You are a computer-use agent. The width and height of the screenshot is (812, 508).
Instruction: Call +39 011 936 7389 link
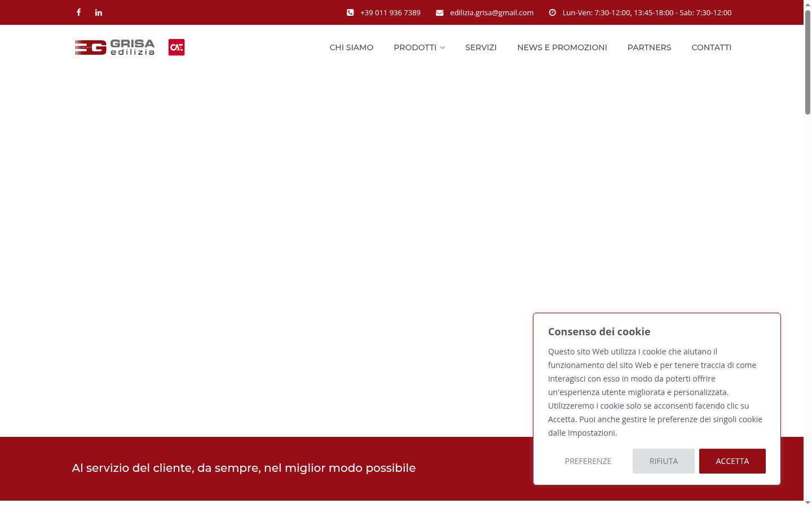pos(390,12)
